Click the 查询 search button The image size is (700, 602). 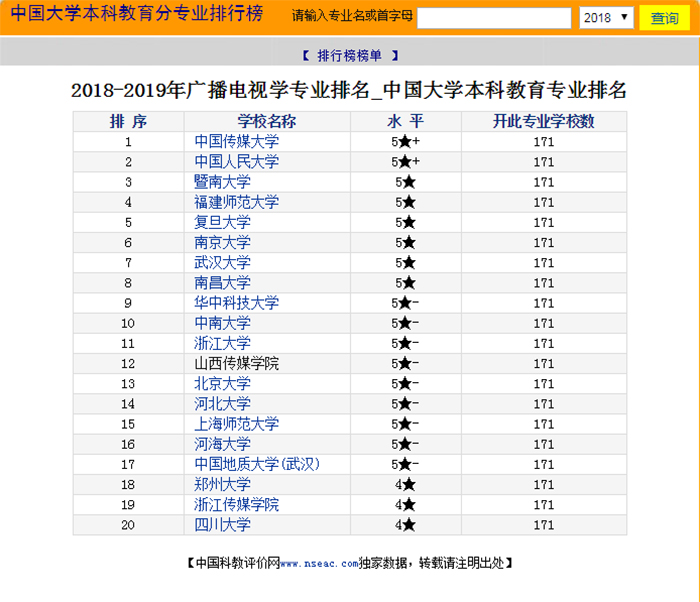click(664, 18)
